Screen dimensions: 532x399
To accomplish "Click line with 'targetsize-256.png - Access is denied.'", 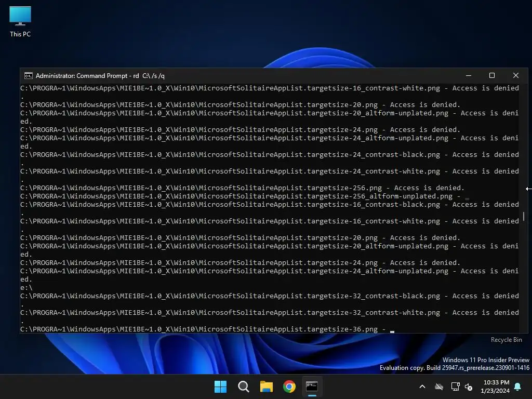I will (242, 188).
